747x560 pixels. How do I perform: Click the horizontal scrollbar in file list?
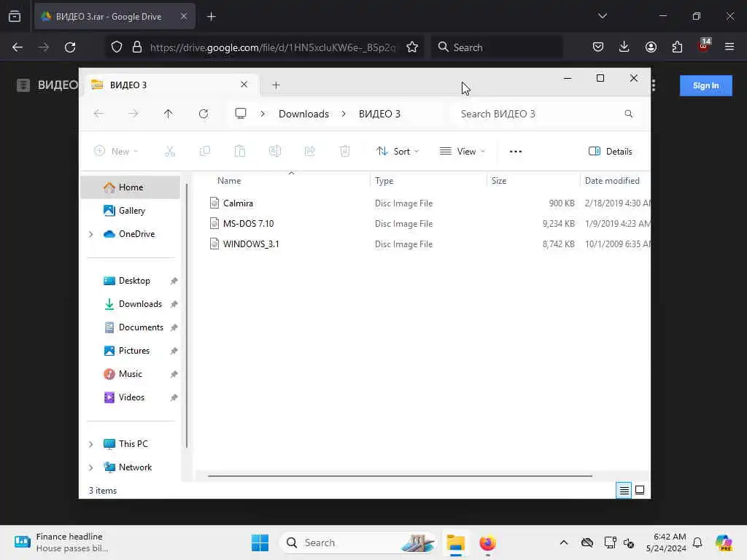pyautogui.click(x=400, y=475)
